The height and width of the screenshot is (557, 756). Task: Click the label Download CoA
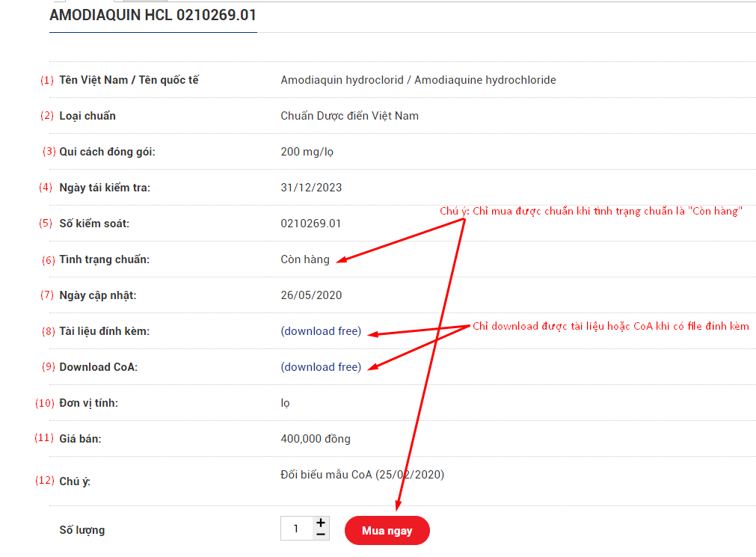[99, 367]
